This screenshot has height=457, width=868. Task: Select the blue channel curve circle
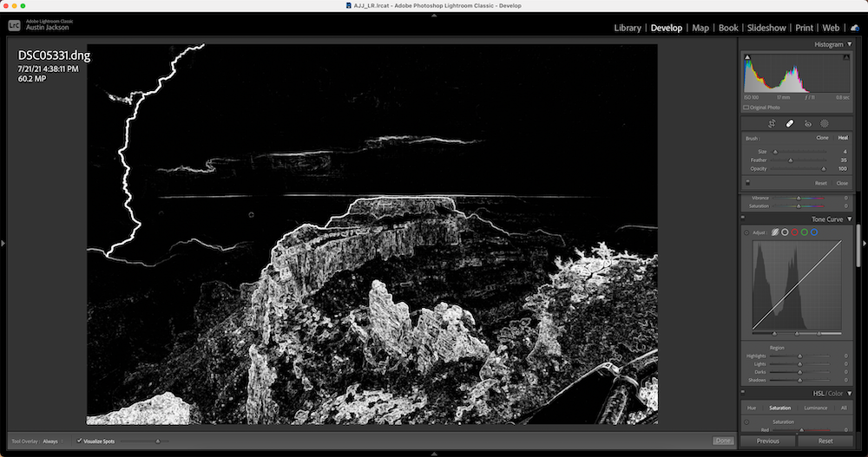pyautogui.click(x=814, y=232)
